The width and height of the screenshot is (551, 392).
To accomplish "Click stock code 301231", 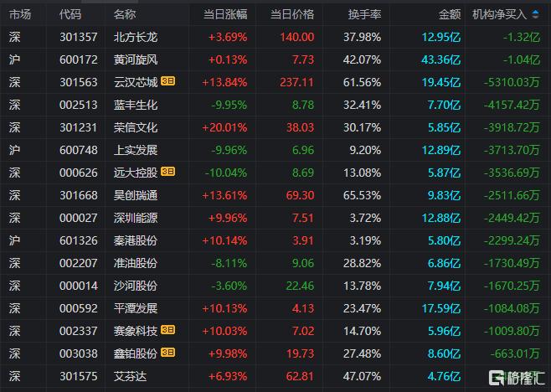I will tap(79, 127).
